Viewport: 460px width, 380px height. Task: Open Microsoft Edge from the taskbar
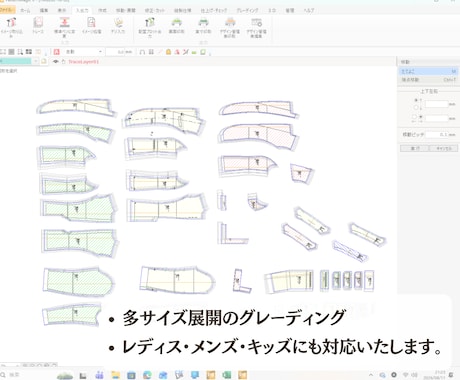147,375
